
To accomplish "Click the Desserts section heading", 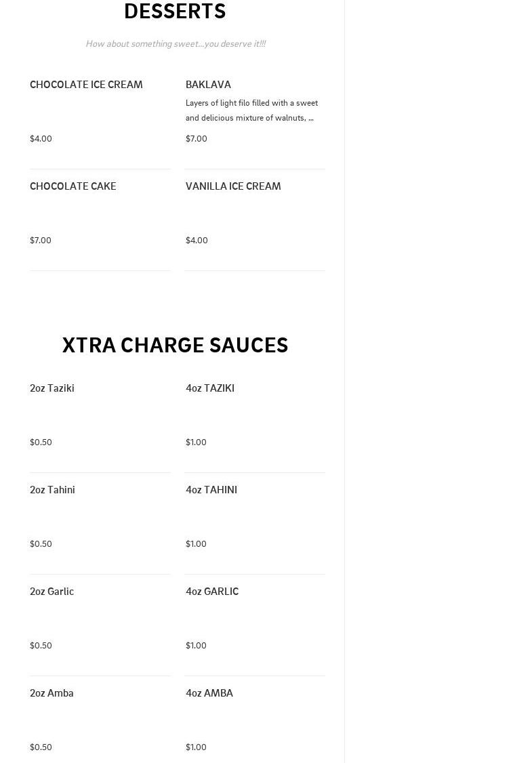I will click(175, 12).
